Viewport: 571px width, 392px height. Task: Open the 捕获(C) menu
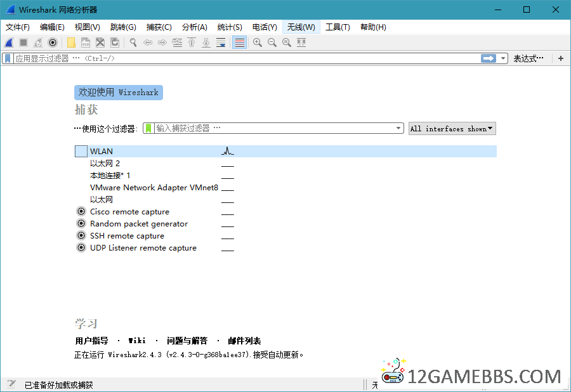click(x=159, y=27)
